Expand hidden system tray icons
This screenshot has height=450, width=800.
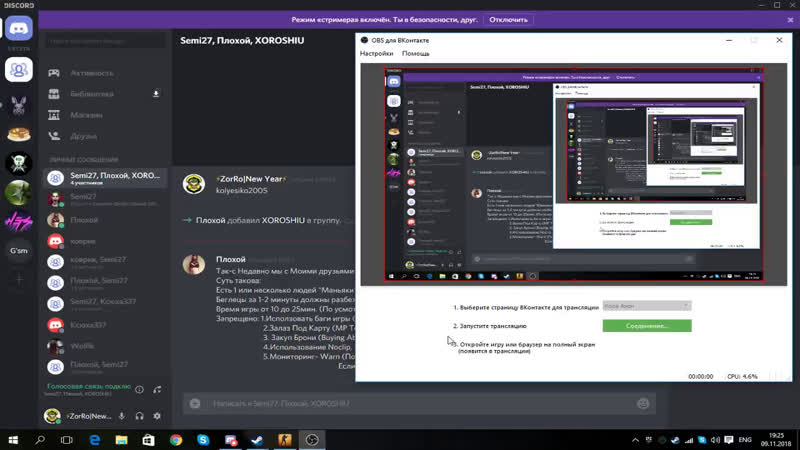coord(635,440)
